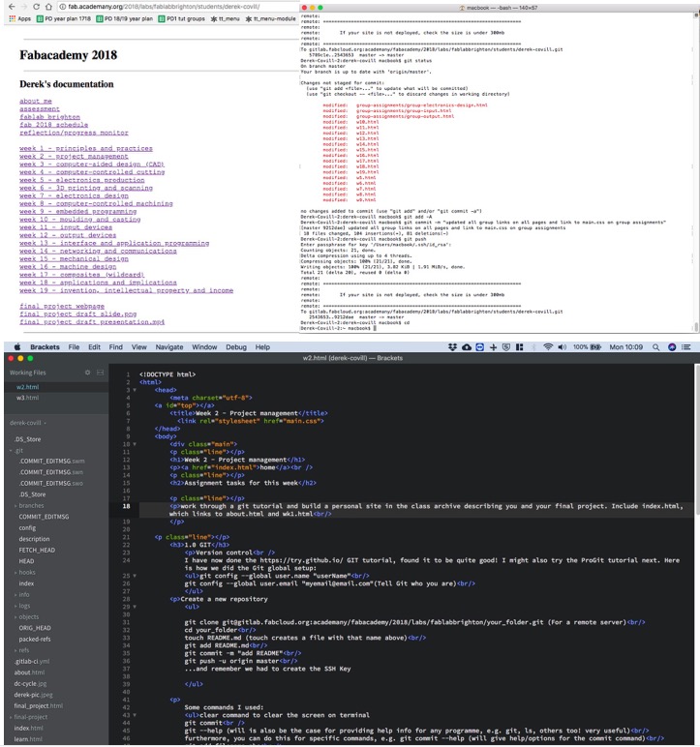Click the cloud upload menu bar icon
Viewport: 700px width, 747px height.
(x=467, y=347)
